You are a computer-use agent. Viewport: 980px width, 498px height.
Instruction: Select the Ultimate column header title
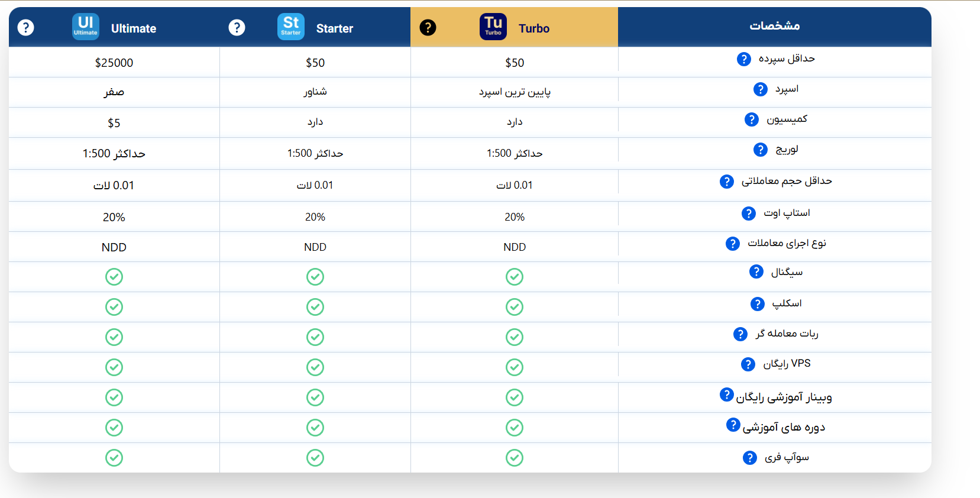[x=134, y=28]
